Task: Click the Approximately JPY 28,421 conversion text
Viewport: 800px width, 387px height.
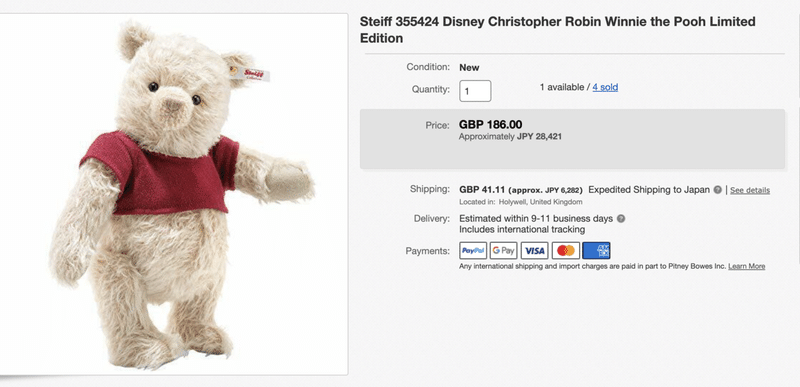Action: [510, 137]
